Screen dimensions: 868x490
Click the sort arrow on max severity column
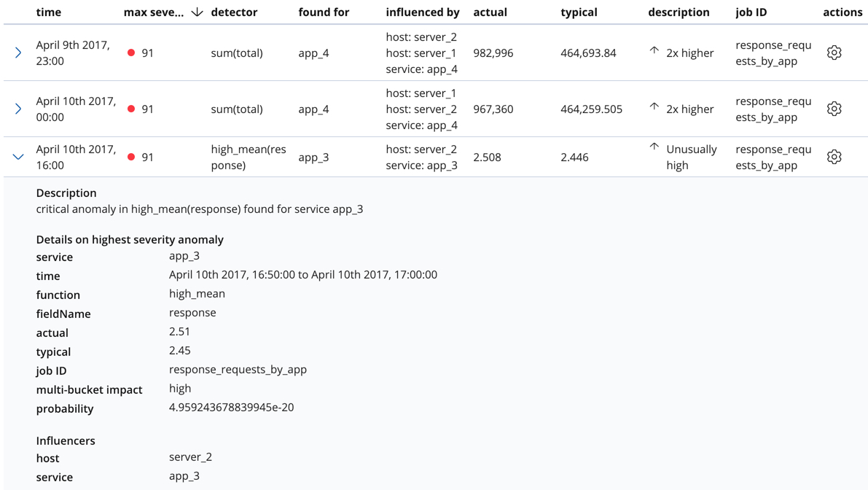point(197,12)
